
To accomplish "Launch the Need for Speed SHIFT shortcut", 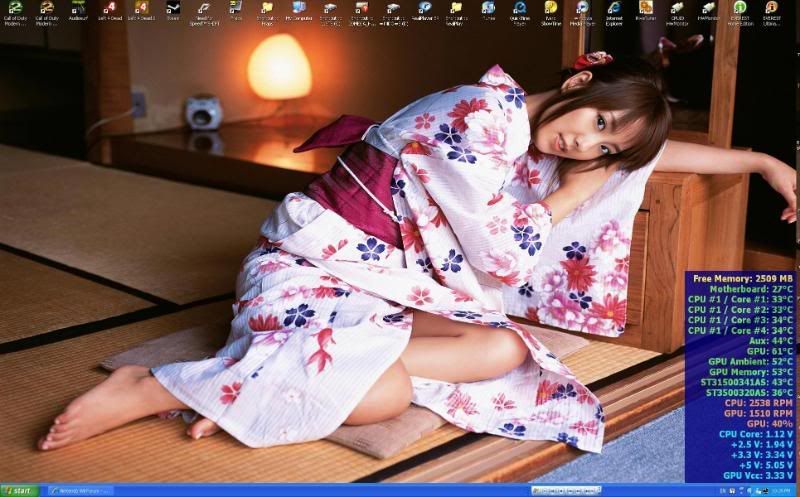I will pos(204,13).
